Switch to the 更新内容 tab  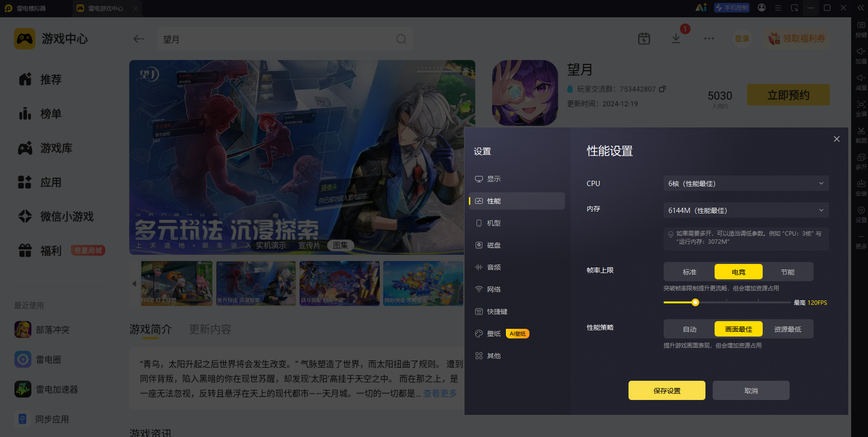click(x=210, y=329)
